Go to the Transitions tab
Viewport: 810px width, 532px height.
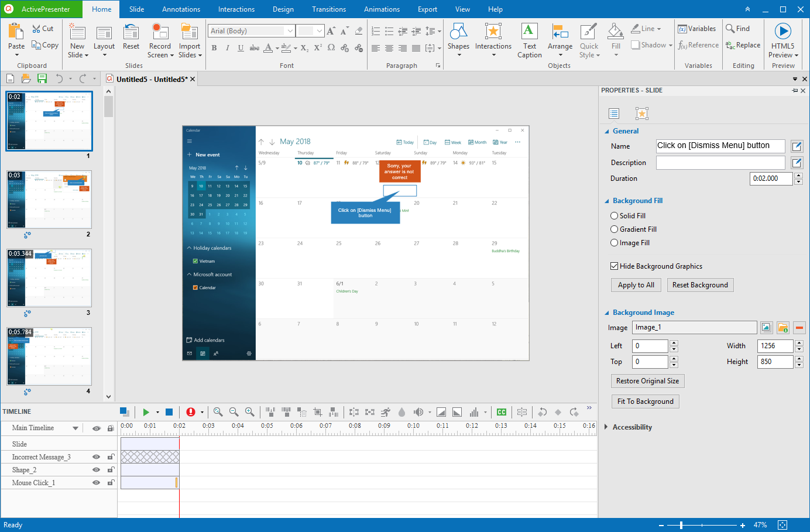click(329, 9)
